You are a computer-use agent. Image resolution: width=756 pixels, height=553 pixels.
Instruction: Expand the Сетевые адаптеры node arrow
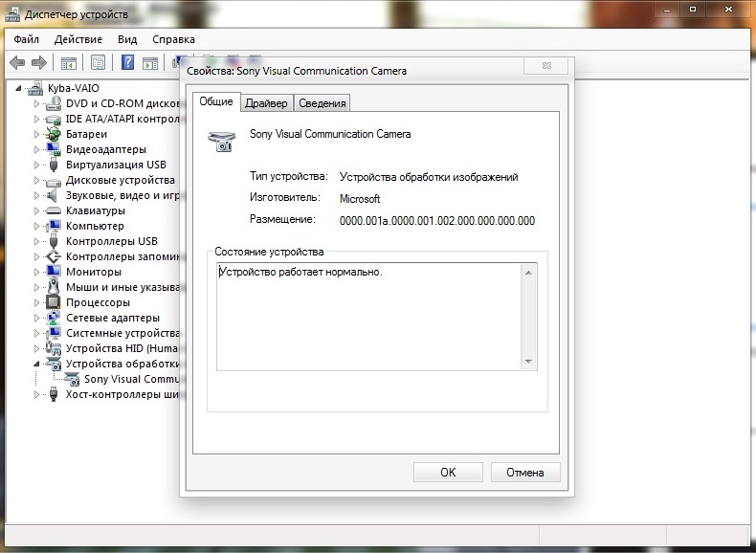(x=36, y=318)
